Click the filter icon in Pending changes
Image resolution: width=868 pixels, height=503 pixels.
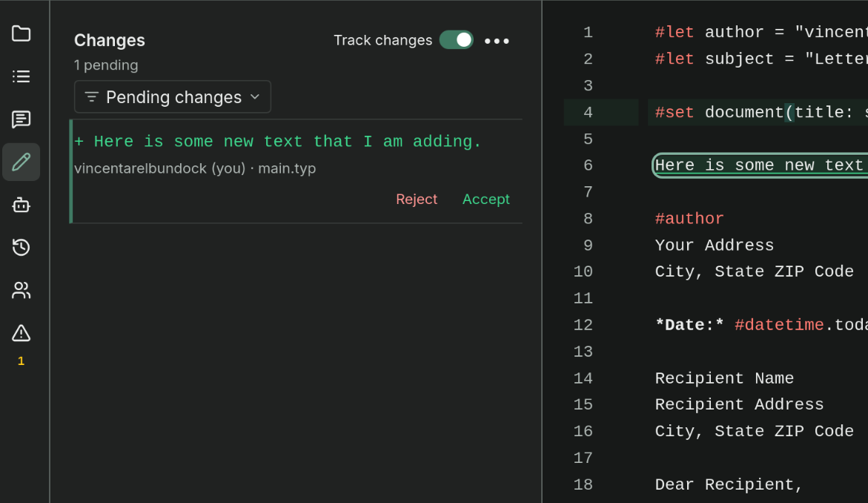(x=91, y=97)
